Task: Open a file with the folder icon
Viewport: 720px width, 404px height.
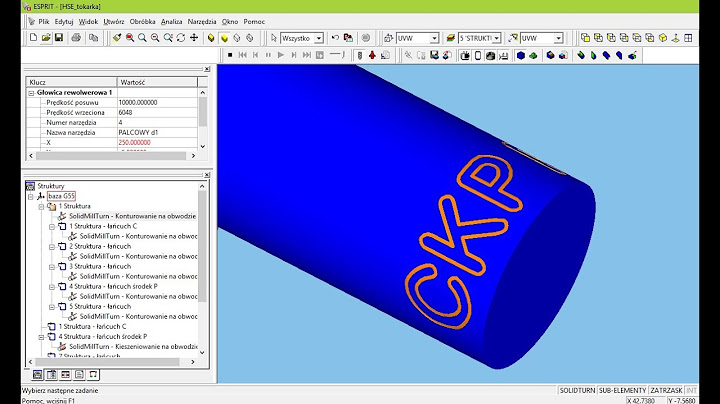Action: pyautogui.click(x=46, y=38)
